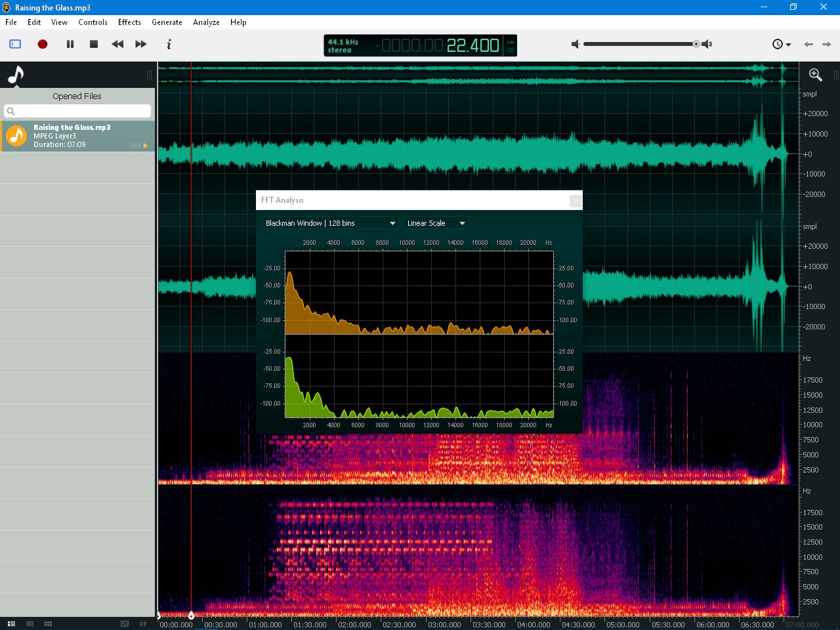The image size is (840, 630).
Task: Open file info with the 'i' icon
Action: [169, 44]
